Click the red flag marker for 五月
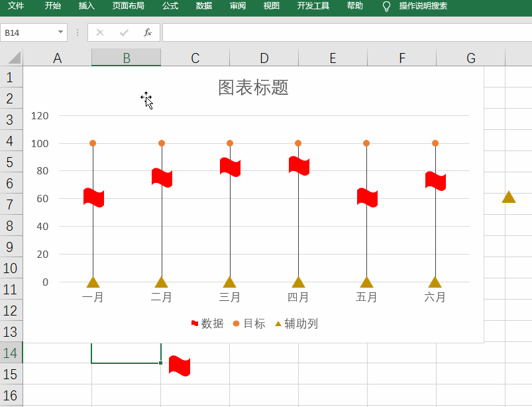Image resolution: width=532 pixels, height=407 pixels. (367, 198)
